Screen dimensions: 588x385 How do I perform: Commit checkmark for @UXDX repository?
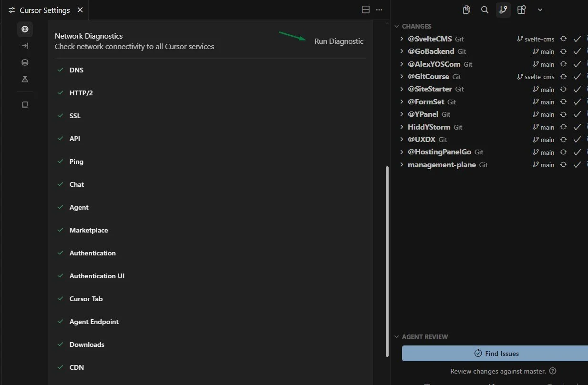coord(577,140)
